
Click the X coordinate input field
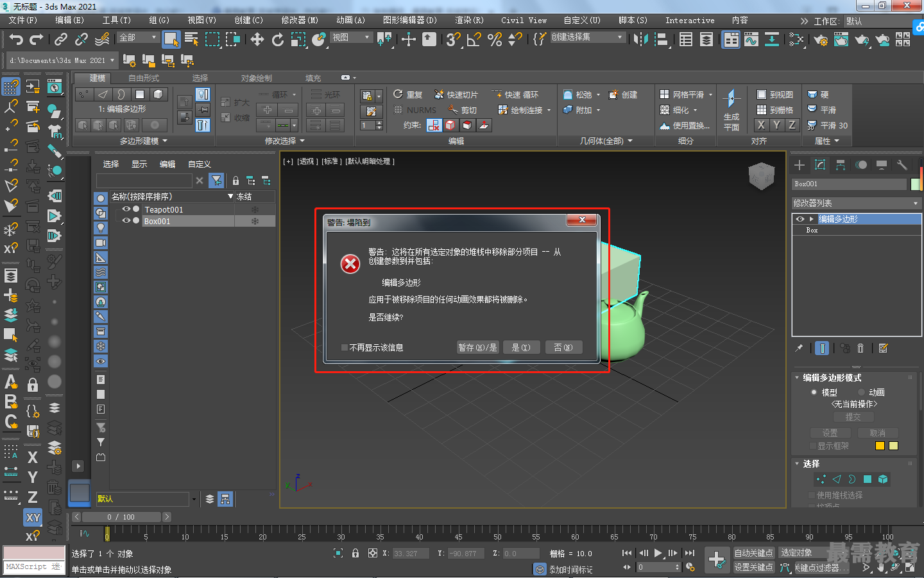point(411,553)
